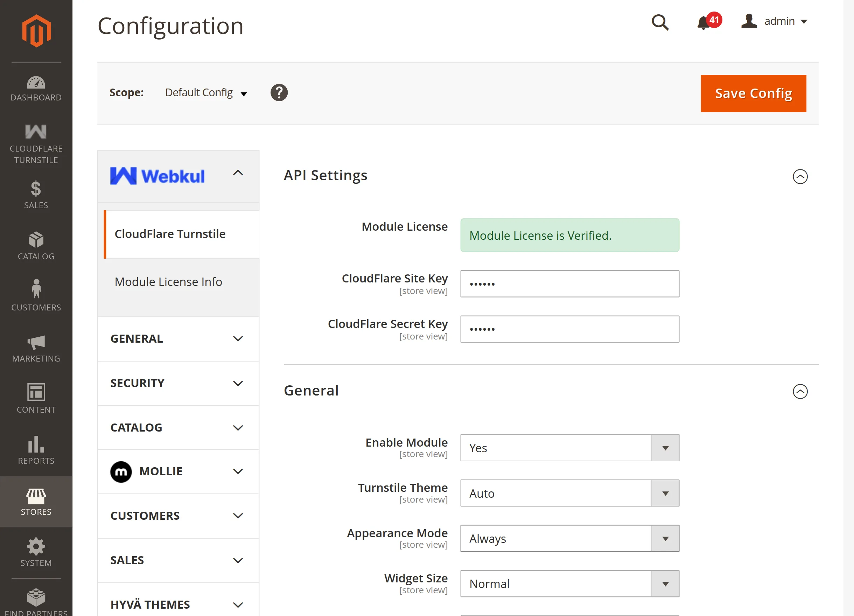
Task: Click the Turnstile Theme label
Action: tap(402, 488)
